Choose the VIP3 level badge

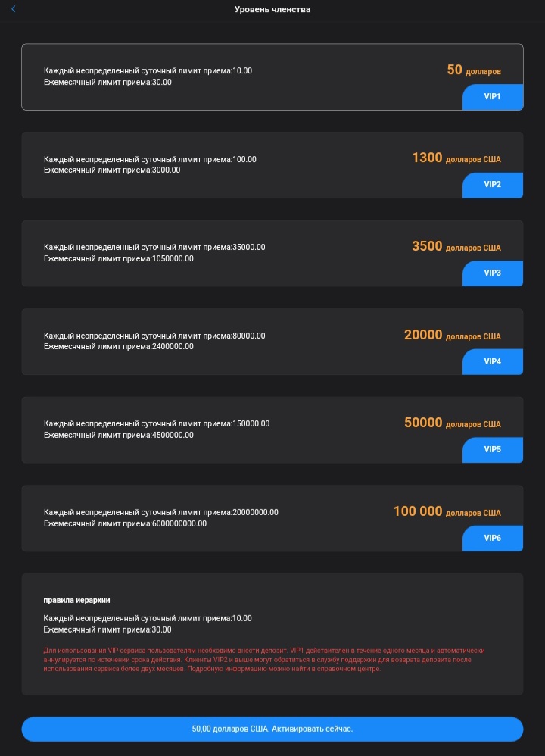[x=492, y=273]
